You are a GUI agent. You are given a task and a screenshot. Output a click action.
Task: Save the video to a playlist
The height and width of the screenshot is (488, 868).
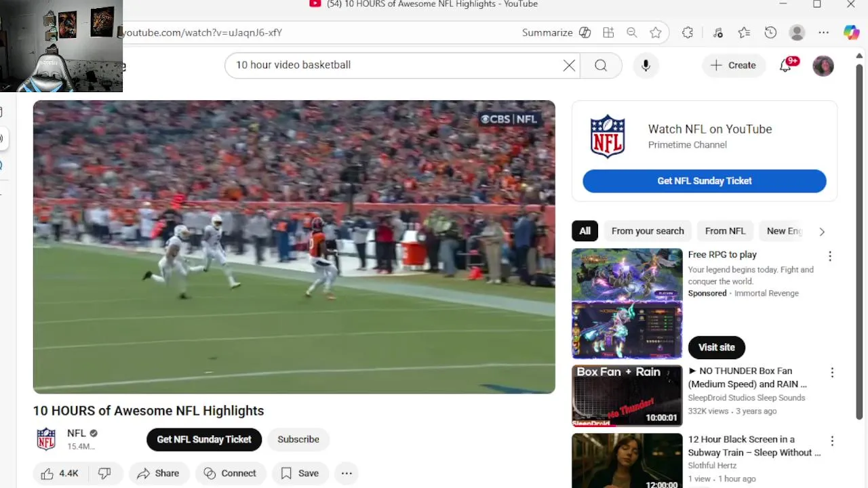300,473
